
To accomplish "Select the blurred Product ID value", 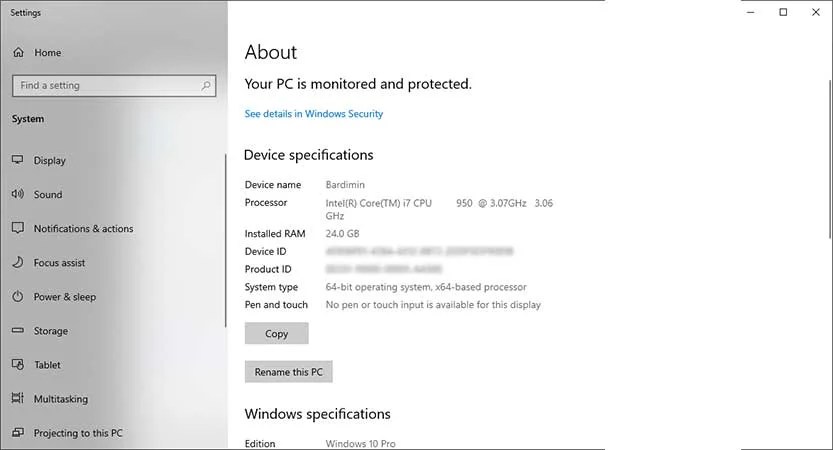I will point(384,269).
